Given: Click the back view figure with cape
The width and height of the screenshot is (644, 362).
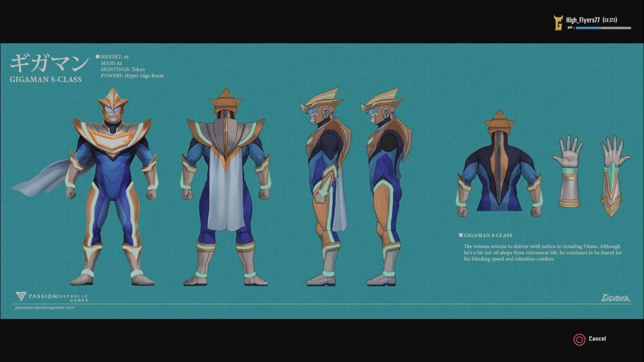Looking at the screenshot, I should [226, 187].
